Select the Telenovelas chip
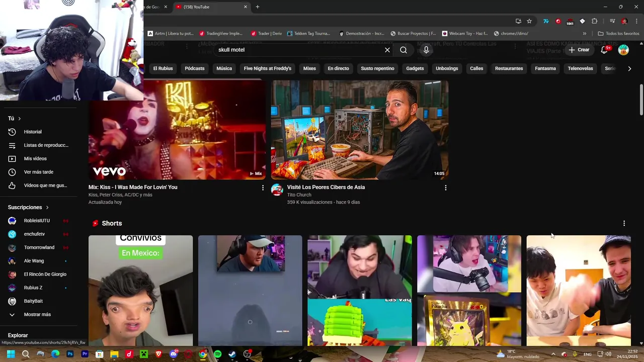 pyautogui.click(x=580, y=68)
